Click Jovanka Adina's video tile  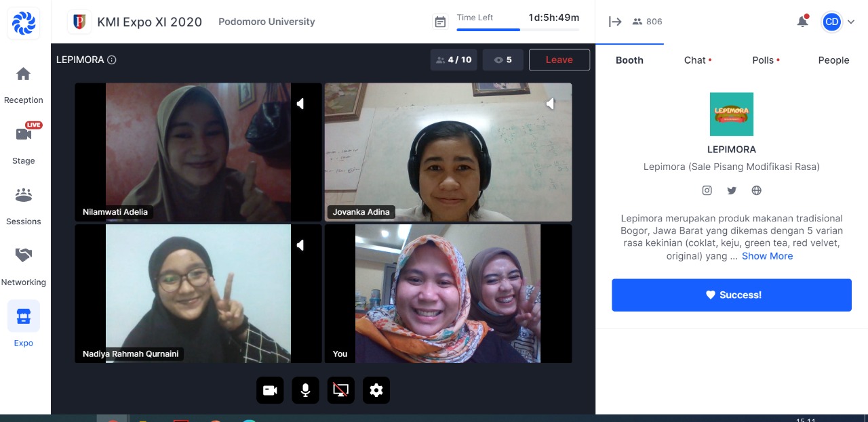[x=448, y=152]
